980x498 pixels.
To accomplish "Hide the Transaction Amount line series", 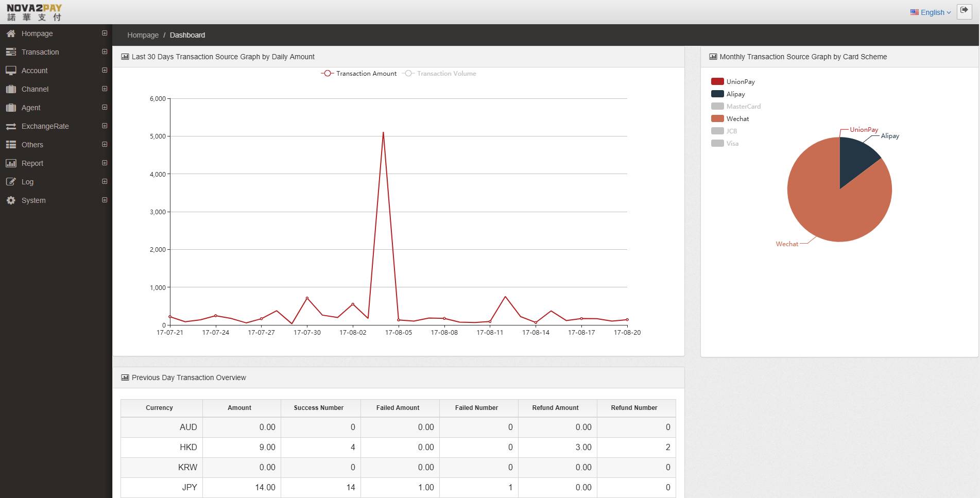I will click(359, 74).
